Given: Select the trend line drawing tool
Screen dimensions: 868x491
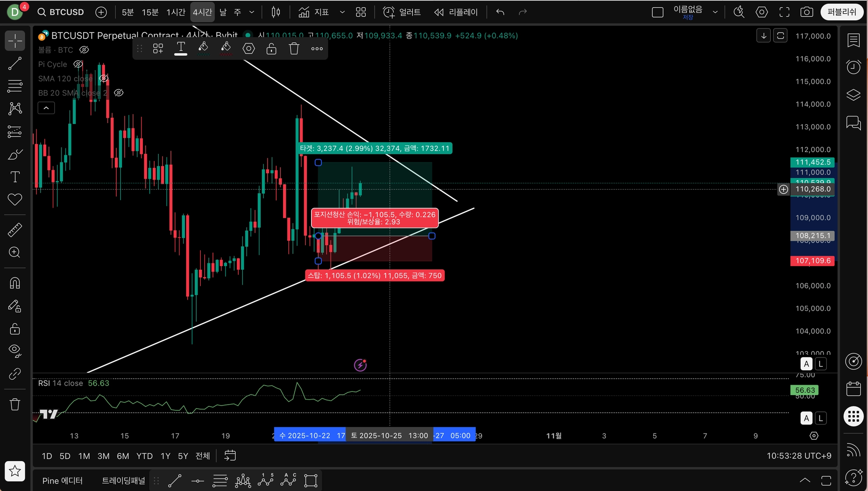Looking at the screenshot, I should 15,64.
